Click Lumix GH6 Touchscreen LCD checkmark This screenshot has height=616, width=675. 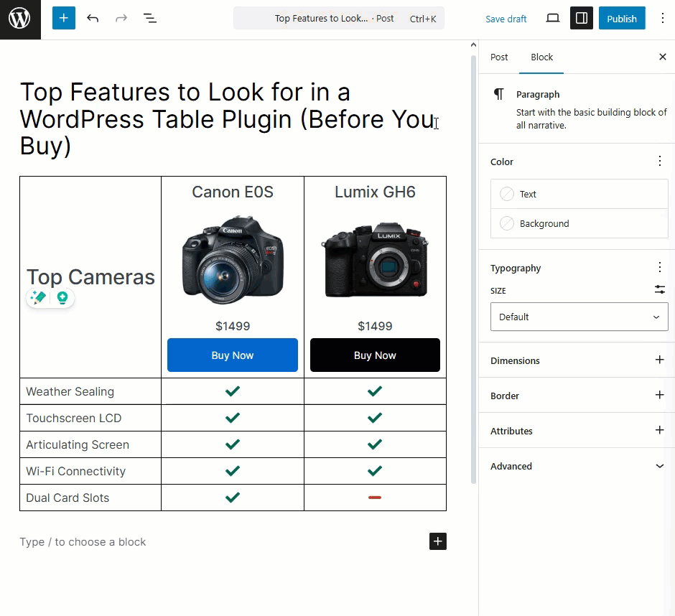pos(375,418)
